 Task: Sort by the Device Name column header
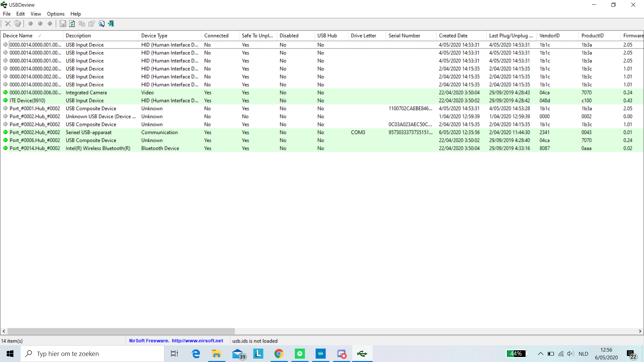coord(18,36)
